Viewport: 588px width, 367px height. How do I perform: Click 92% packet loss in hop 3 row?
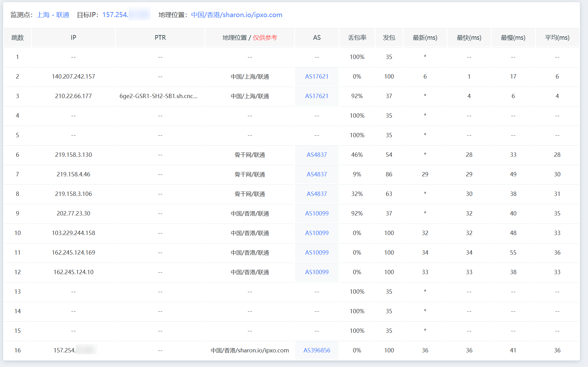(x=357, y=96)
